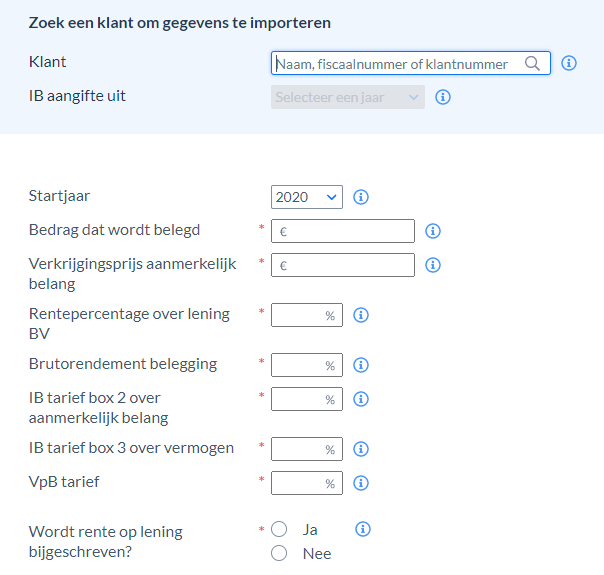Viewport: 604px width, 575px height.
Task: Show info for Verkrijgingsprijs aanmerkelijk belang
Action: pos(433,265)
